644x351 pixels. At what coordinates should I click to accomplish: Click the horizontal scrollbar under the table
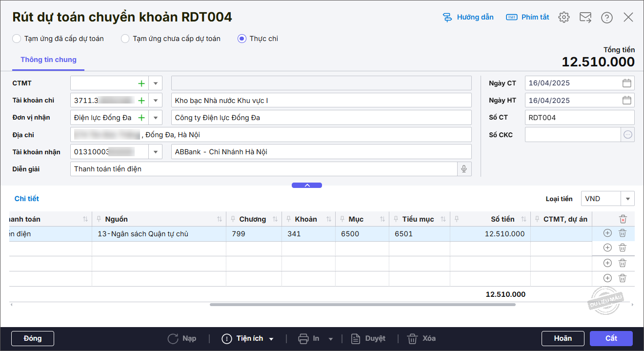362,305
